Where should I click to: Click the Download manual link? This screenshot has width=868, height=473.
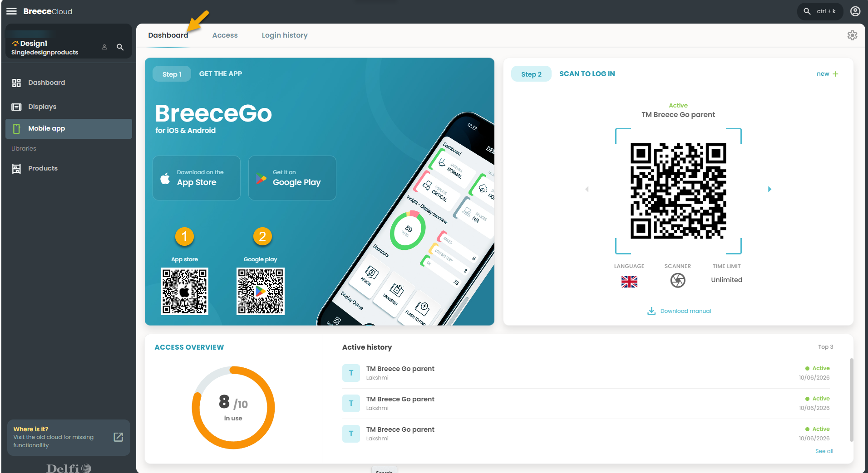pos(686,311)
